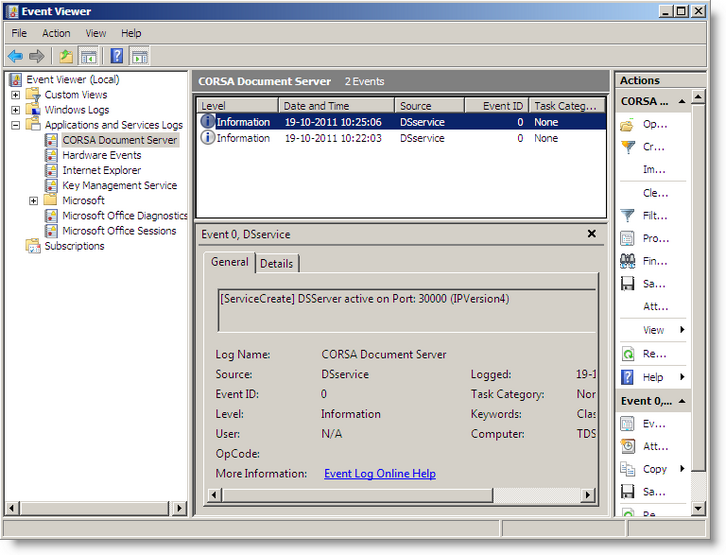The image size is (726, 555).
Task: Toggle the console tree pane toolbar icon
Action: click(x=88, y=56)
